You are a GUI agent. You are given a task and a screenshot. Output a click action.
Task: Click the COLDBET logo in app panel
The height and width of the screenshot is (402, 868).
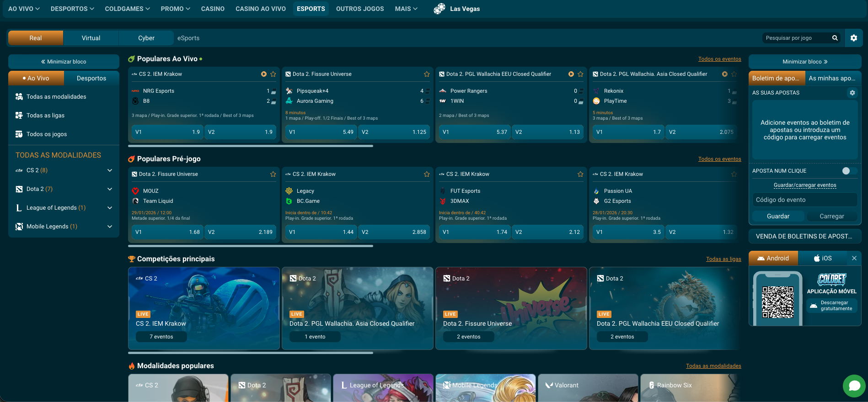coord(832,279)
